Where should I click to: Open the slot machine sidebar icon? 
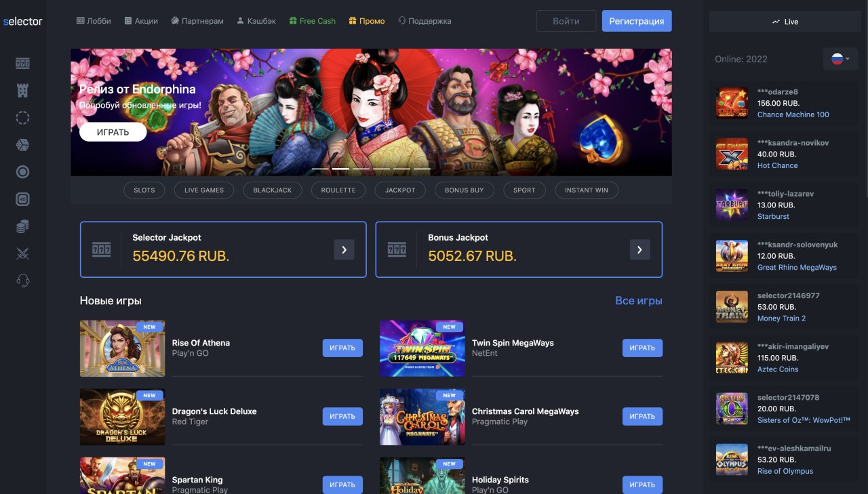tap(22, 63)
